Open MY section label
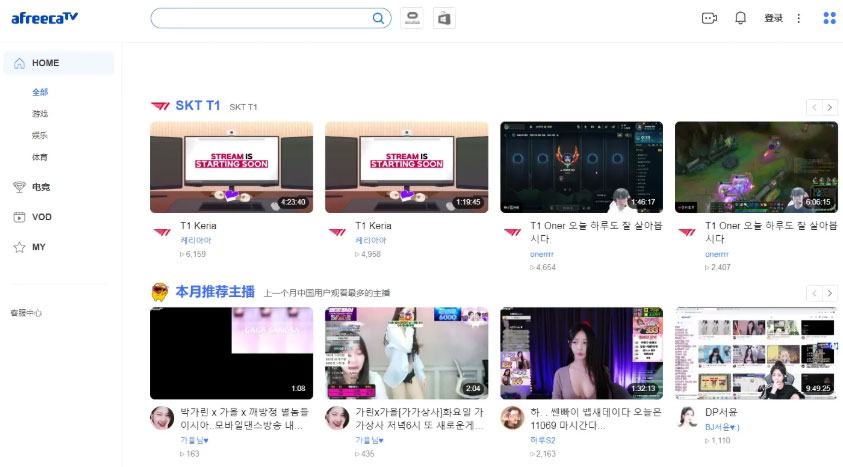Viewport: 843px width, 467px height. tap(39, 247)
